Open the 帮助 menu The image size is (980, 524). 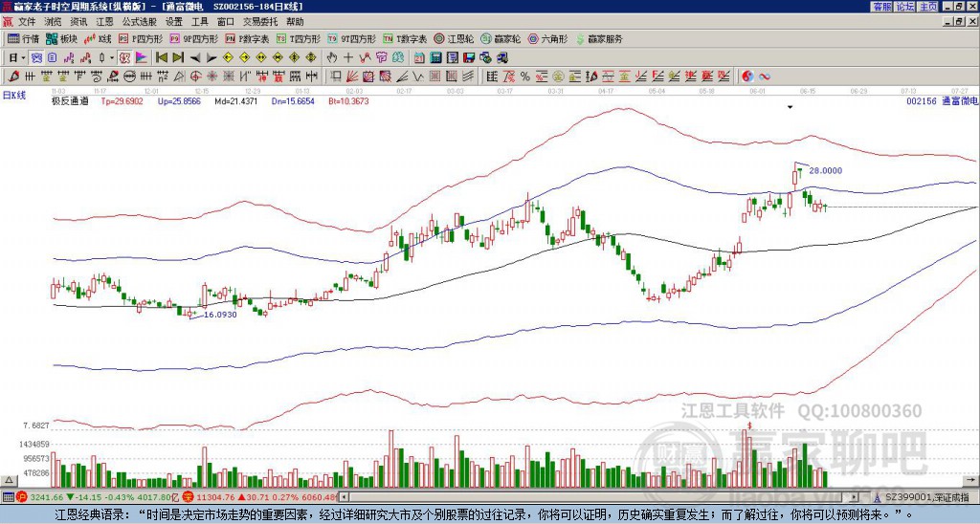295,22
